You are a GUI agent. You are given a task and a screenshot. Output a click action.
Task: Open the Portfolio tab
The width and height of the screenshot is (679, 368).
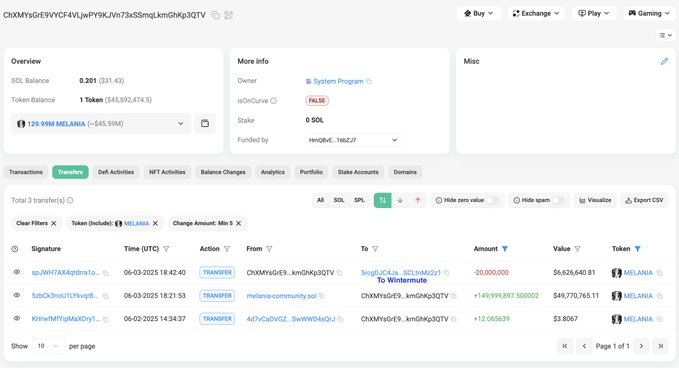311,172
